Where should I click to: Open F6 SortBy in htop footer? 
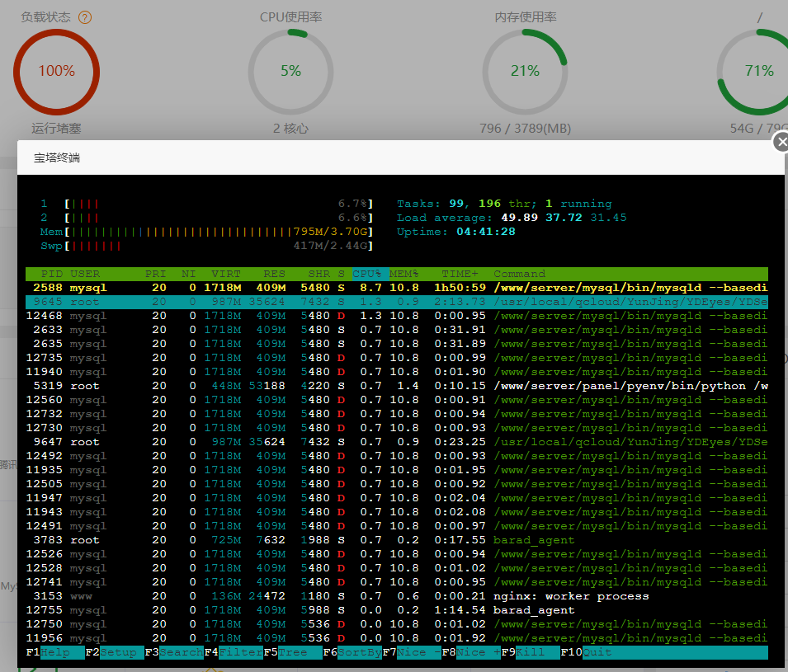pos(352,652)
